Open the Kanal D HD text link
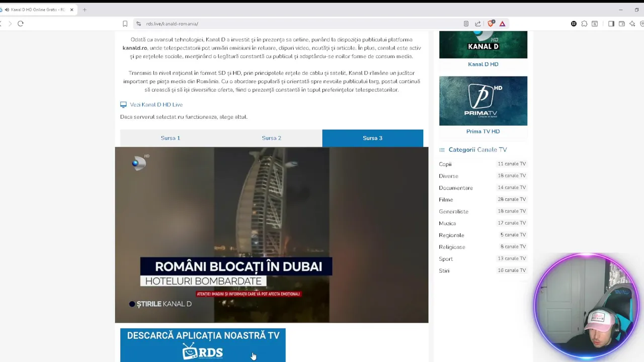644x362 pixels. click(483, 64)
